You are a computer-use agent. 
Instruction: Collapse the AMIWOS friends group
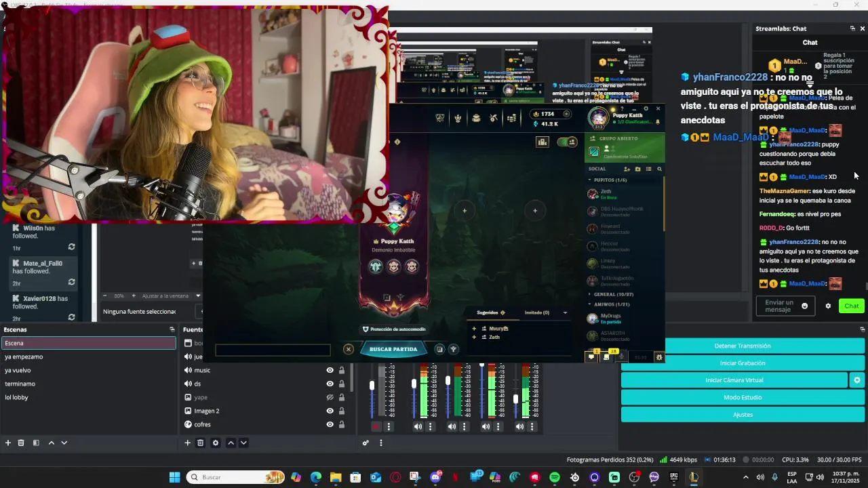click(590, 304)
